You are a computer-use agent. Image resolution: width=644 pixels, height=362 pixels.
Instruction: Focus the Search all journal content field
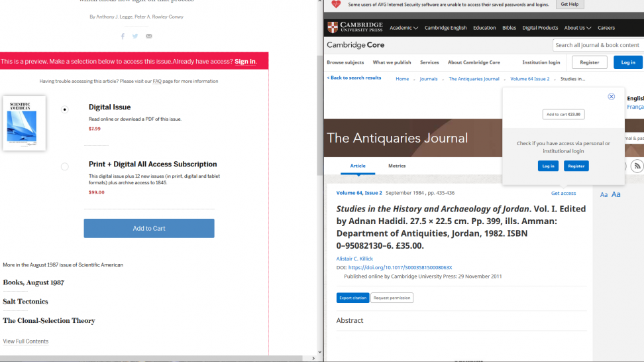coord(598,45)
